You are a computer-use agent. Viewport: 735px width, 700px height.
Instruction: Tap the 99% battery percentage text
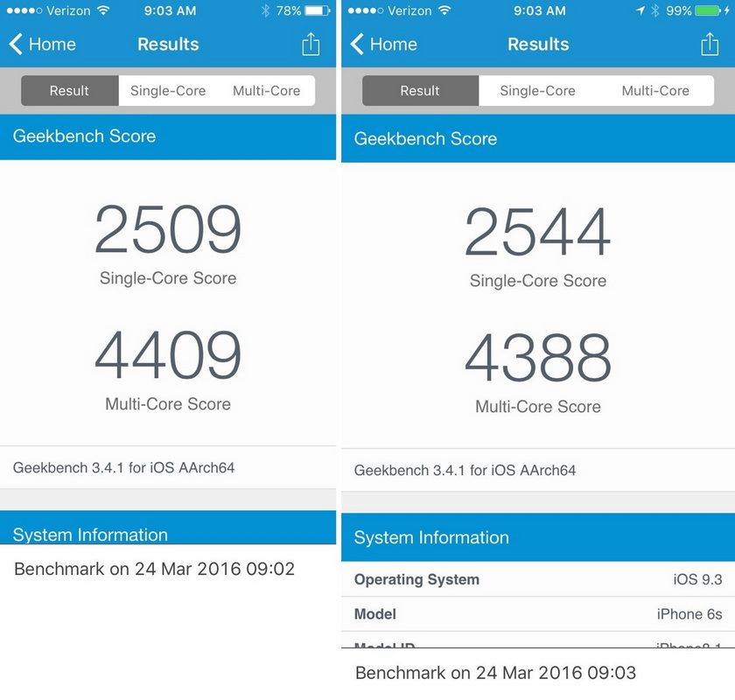point(678,10)
